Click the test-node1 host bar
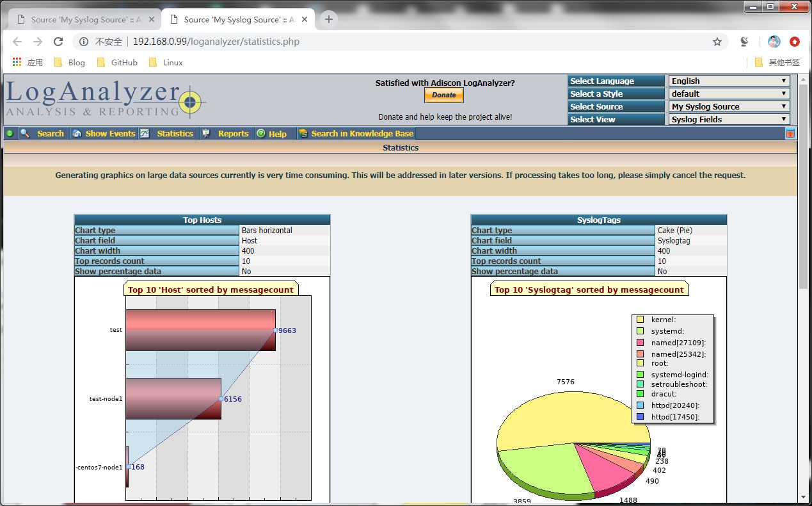 [173, 398]
